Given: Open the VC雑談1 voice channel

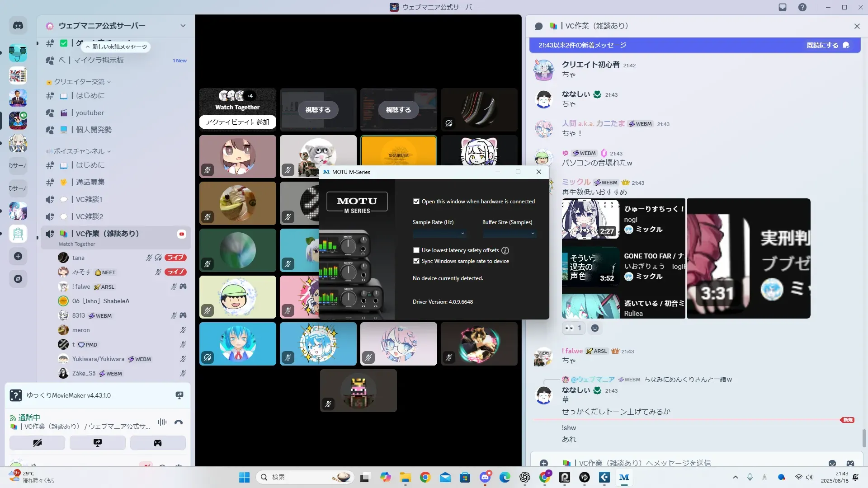Looking at the screenshot, I should 89,199.
